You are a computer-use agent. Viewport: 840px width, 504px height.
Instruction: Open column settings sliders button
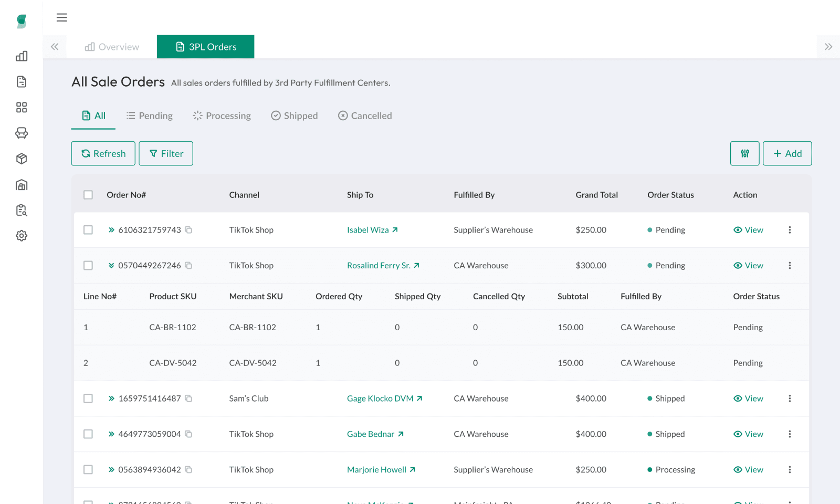pyautogui.click(x=744, y=153)
